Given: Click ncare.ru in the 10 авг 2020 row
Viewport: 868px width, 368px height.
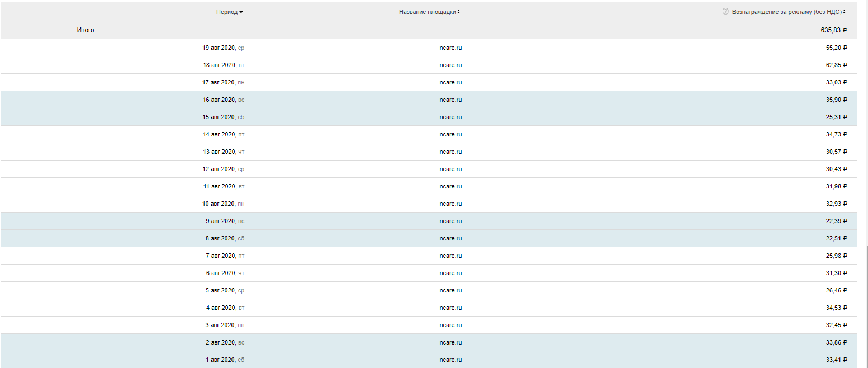Looking at the screenshot, I should [x=450, y=204].
